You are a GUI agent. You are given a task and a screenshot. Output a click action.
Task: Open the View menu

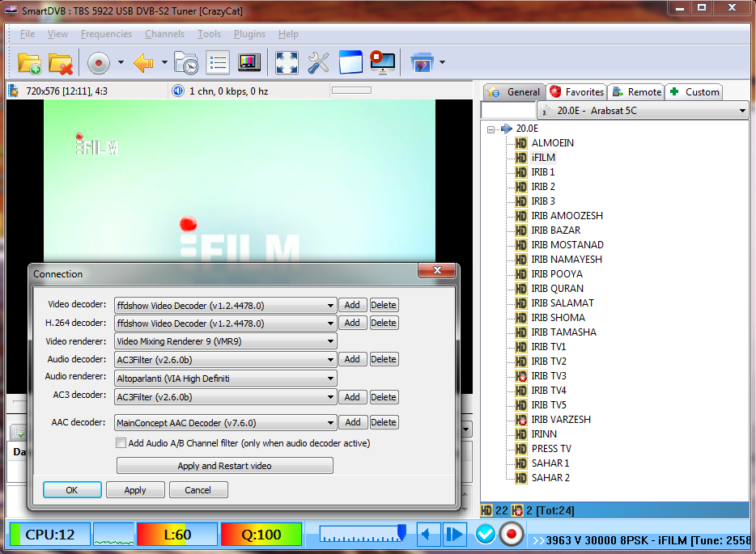(57, 34)
